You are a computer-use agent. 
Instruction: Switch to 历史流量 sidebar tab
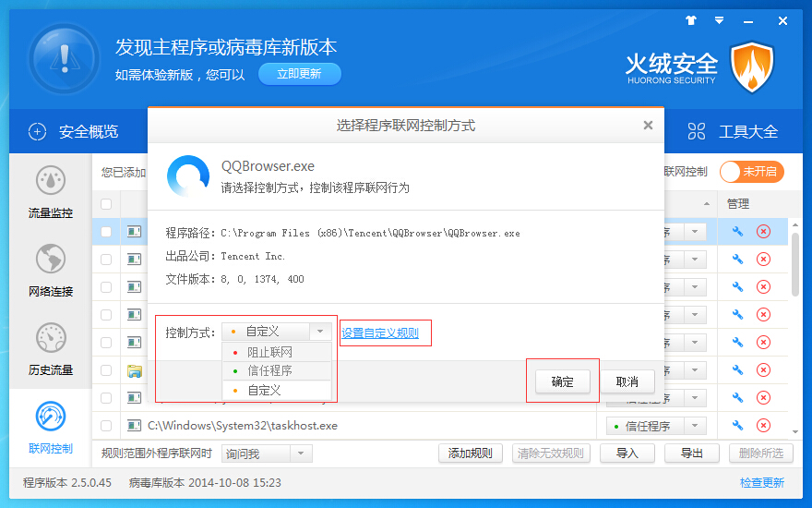(51, 350)
